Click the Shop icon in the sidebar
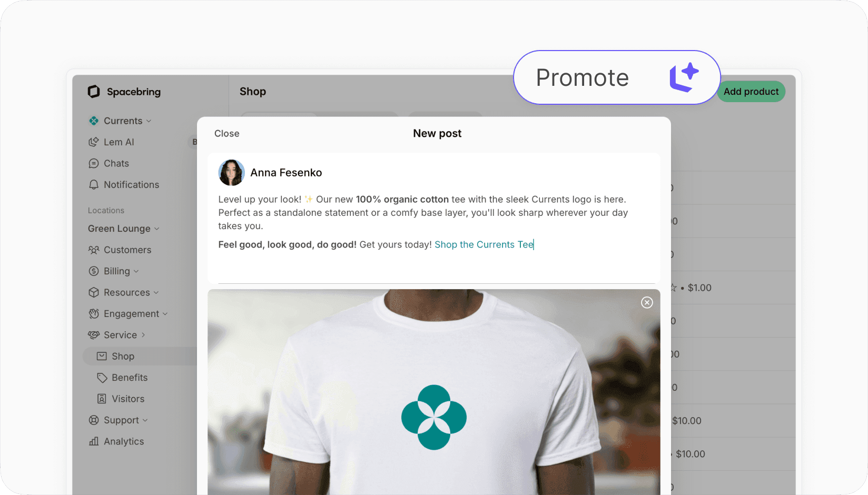 tap(101, 356)
